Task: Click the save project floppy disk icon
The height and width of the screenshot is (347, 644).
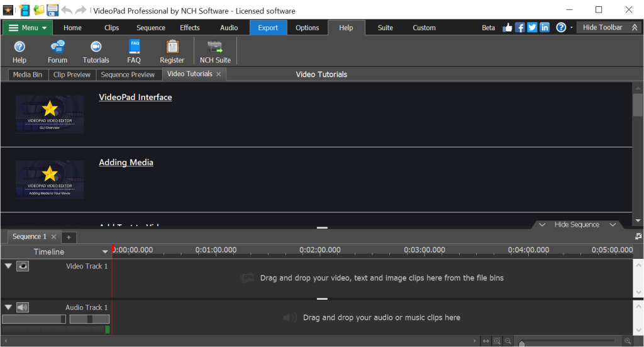Action: tap(53, 10)
